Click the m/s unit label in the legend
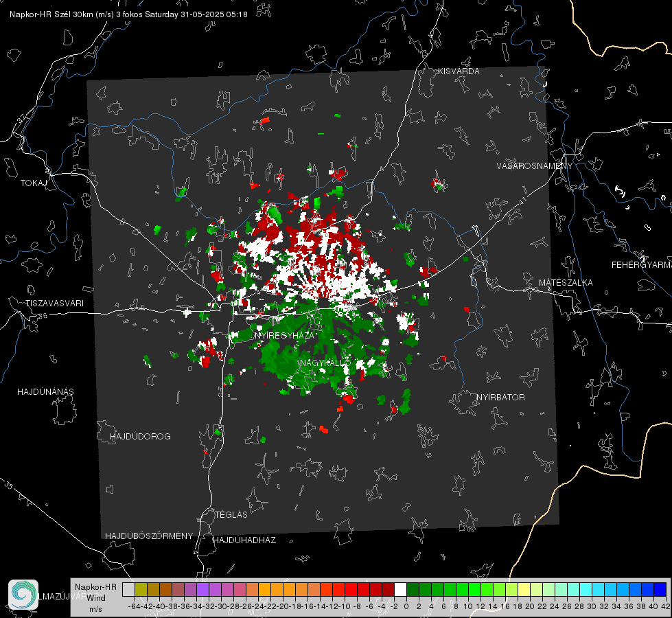Image resolution: width=672 pixels, height=618 pixels. 95,609
